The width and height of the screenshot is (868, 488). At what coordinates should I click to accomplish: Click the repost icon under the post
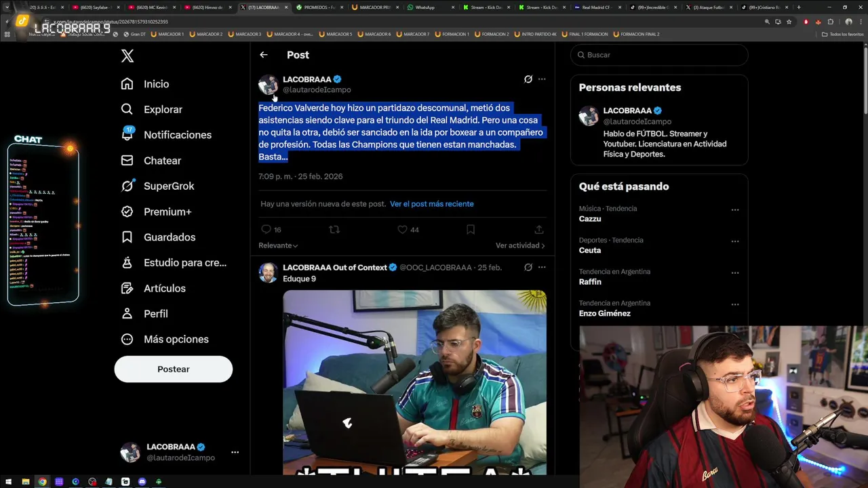334,230
